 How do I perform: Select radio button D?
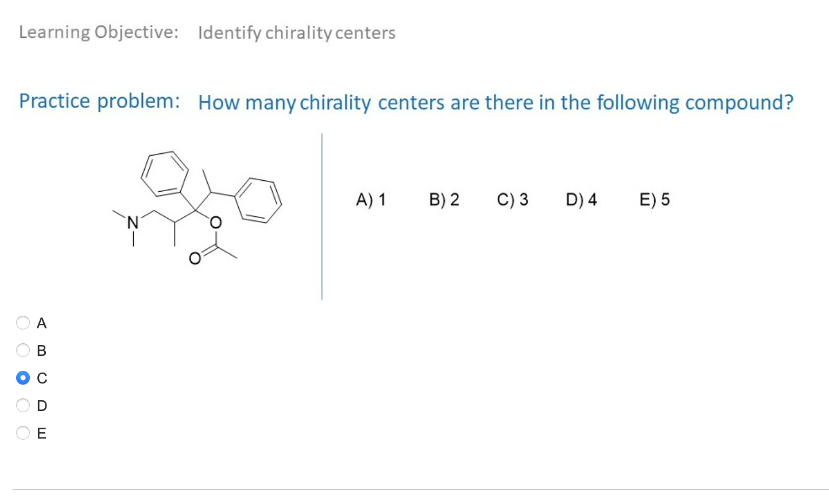tap(23, 405)
